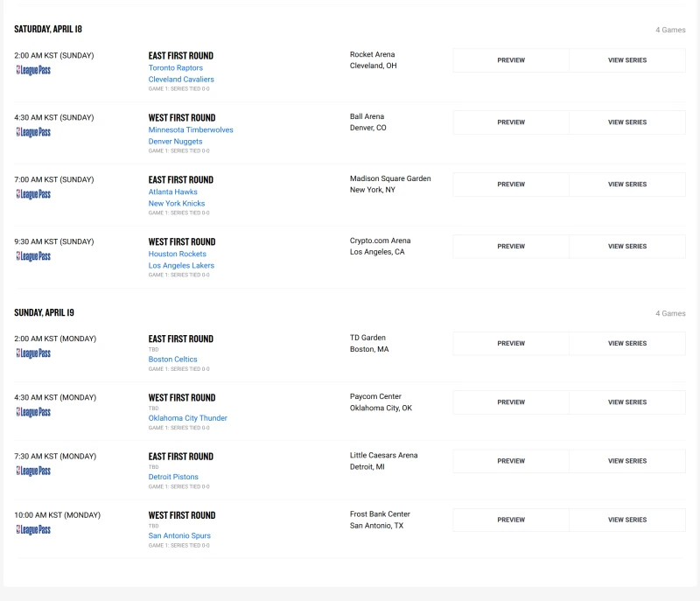Click the 10:00 AM KST (Monday) tipoff time
Image resolution: width=700 pixels, height=601 pixels.
click(57, 515)
